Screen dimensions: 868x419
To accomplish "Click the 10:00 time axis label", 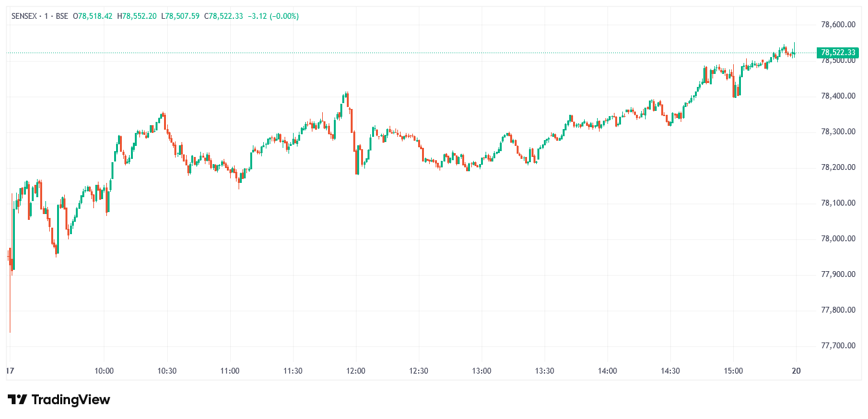I will (104, 371).
